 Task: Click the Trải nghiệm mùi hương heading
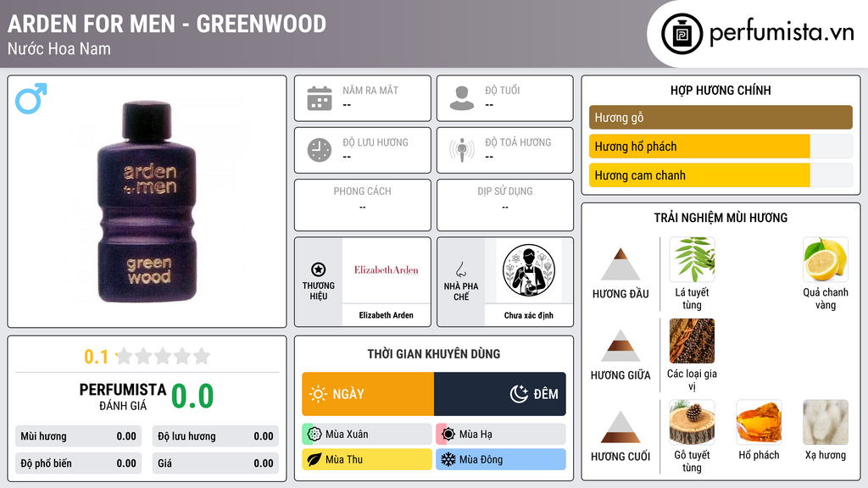tap(721, 218)
